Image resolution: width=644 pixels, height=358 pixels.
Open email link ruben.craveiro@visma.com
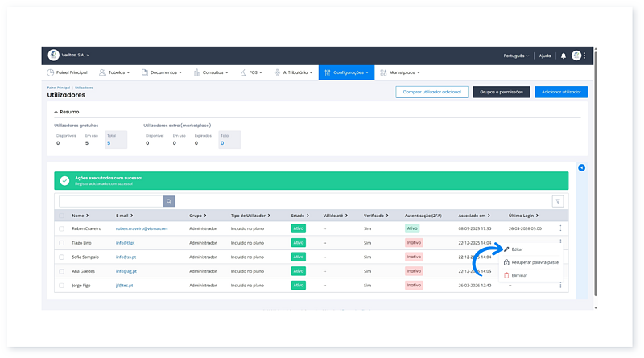click(141, 228)
